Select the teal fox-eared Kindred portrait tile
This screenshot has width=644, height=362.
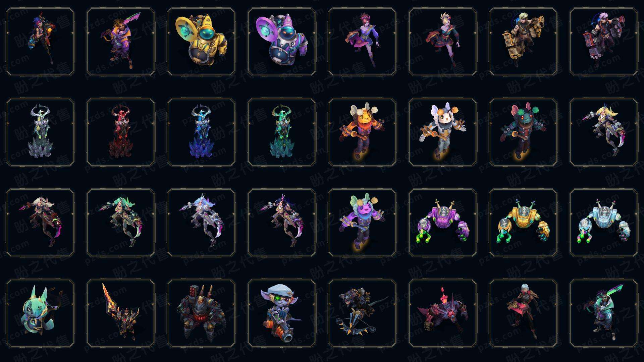coord(40,313)
